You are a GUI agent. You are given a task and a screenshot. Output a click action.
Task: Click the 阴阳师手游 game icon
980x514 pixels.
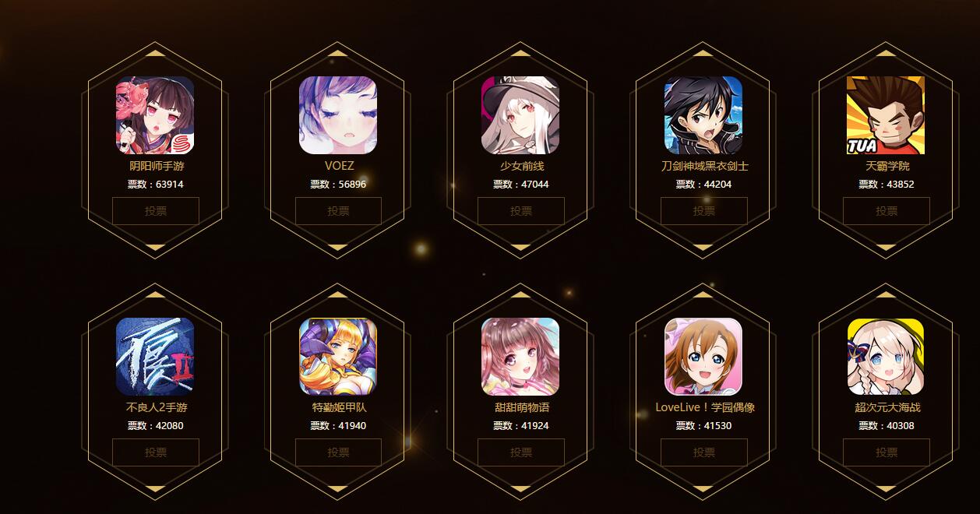(x=155, y=115)
